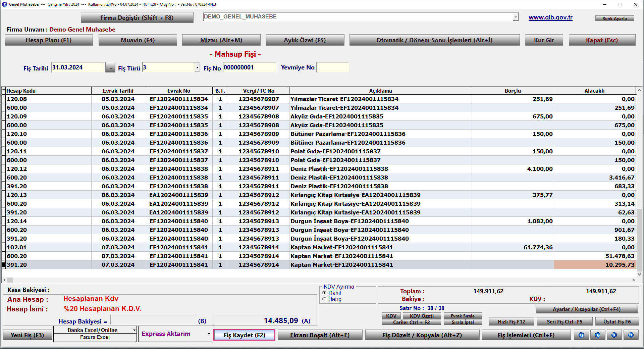Click the Hesap Kodu column header
This screenshot has height=349, width=644.
(48, 91)
